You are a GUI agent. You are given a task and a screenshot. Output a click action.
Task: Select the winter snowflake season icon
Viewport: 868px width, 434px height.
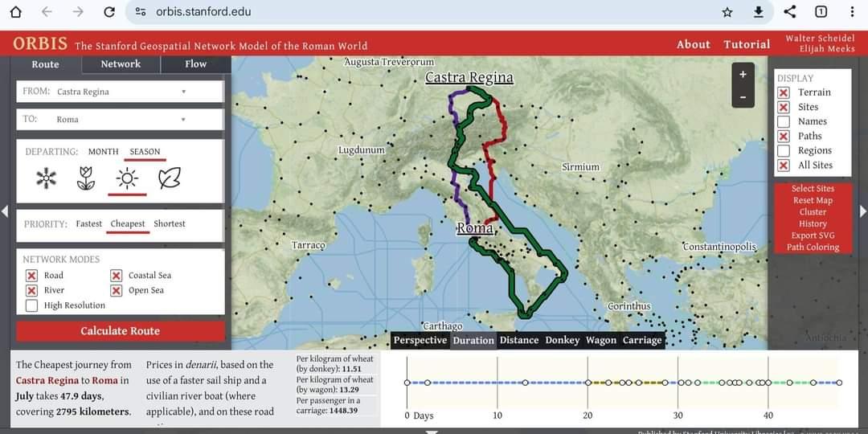[47, 178]
